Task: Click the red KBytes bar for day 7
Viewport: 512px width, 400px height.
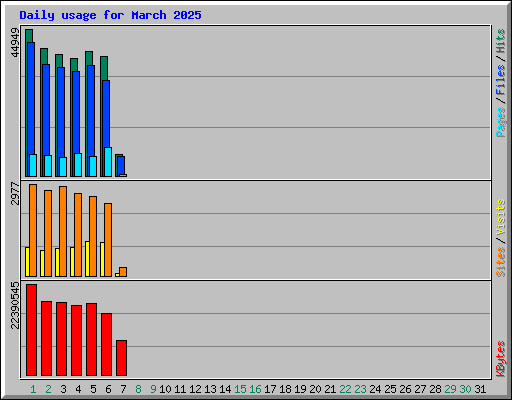Action: [121, 358]
